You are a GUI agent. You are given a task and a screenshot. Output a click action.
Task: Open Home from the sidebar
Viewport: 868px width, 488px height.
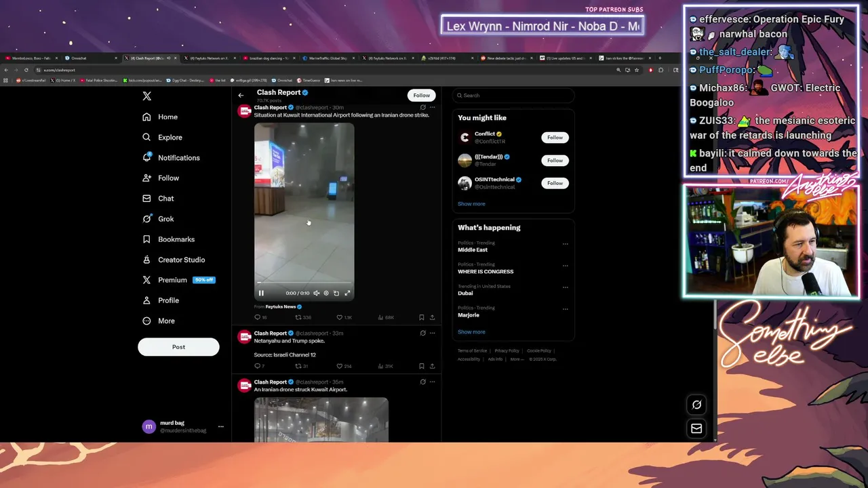160,117
